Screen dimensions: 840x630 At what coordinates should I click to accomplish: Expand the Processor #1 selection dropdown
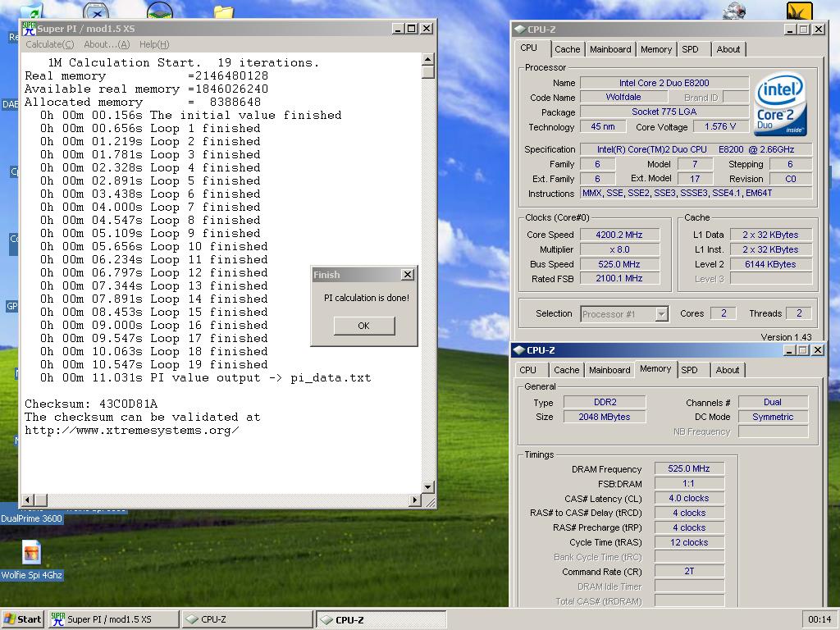coord(662,314)
